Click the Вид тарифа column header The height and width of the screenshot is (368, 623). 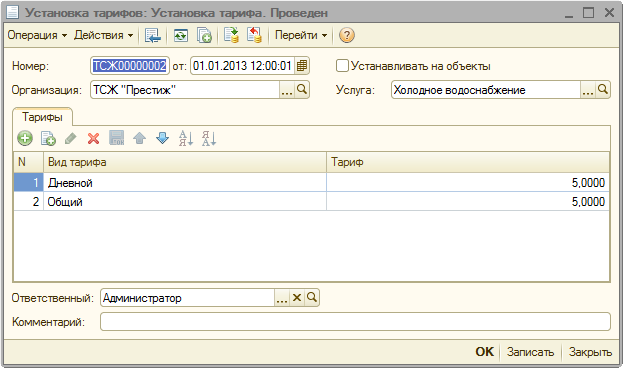coord(185,162)
